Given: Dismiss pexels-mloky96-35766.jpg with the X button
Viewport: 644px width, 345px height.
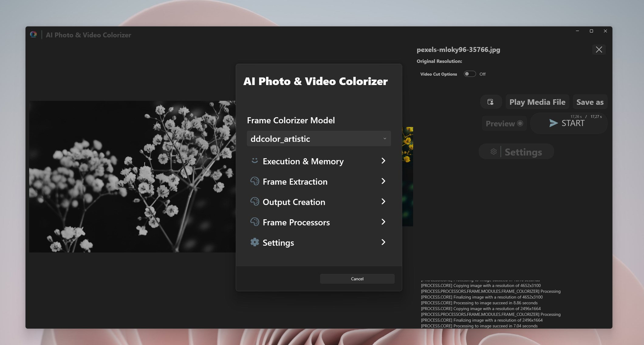Looking at the screenshot, I should point(599,50).
